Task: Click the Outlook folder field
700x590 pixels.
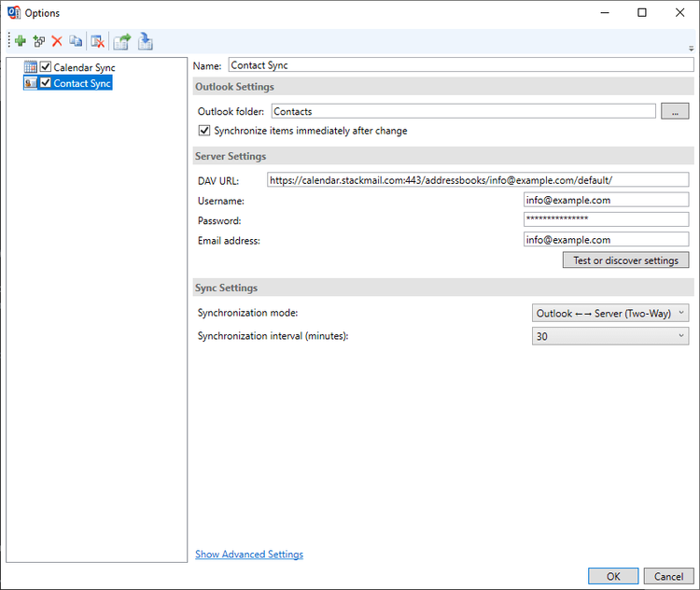Action: (x=463, y=111)
